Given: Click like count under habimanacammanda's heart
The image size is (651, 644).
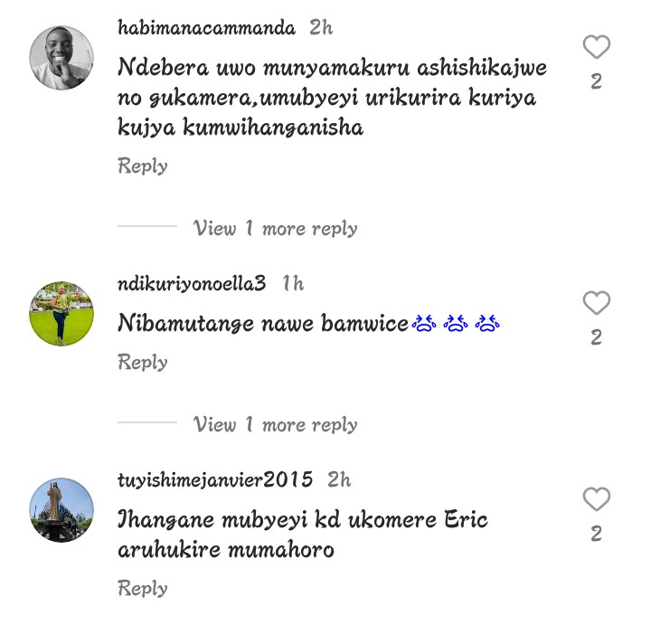Looking at the screenshot, I should (x=596, y=81).
